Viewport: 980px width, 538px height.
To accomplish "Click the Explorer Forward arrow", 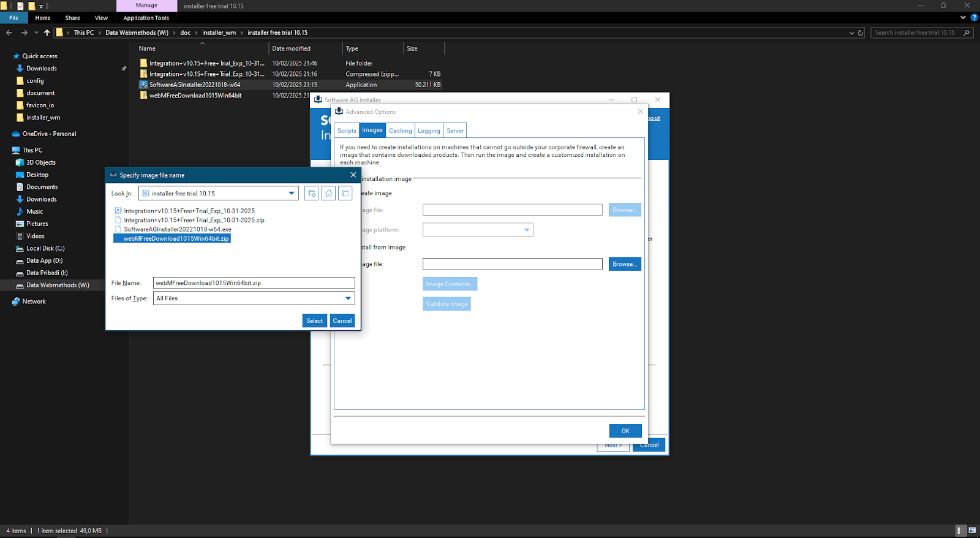I will click(x=24, y=32).
